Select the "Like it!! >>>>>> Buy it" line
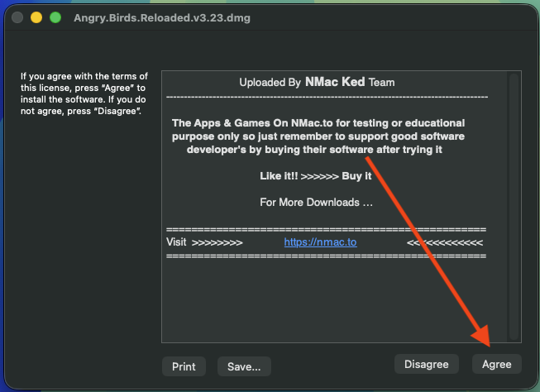 point(315,176)
